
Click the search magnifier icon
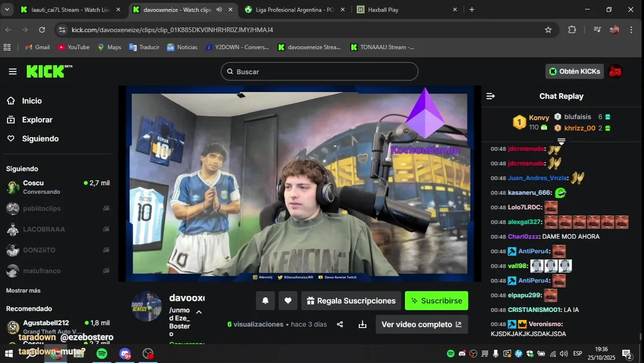230,72
